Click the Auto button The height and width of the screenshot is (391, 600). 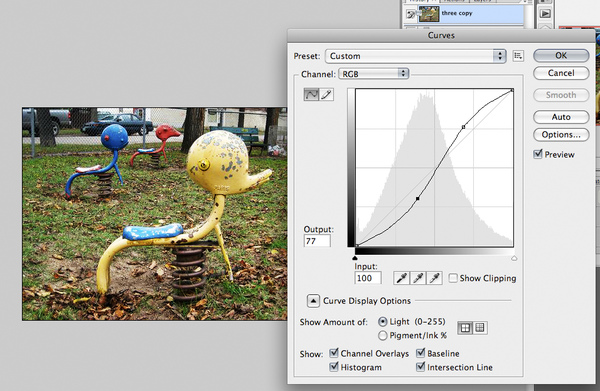561,117
